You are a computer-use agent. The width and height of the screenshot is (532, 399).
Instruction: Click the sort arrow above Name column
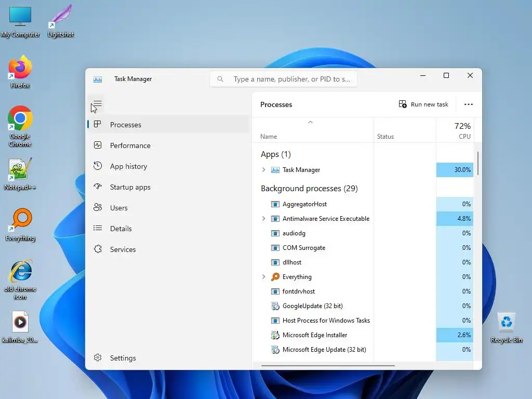tap(310, 122)
